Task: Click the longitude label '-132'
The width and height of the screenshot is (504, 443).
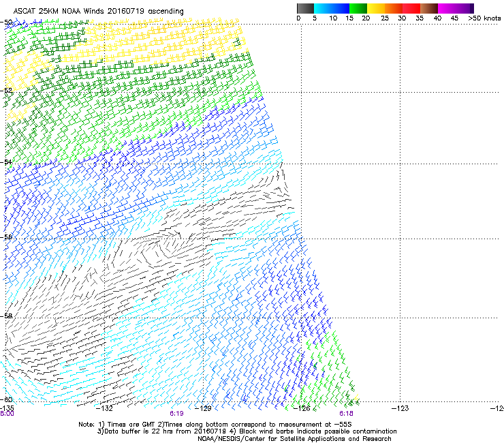Action: tap(104, 408)
